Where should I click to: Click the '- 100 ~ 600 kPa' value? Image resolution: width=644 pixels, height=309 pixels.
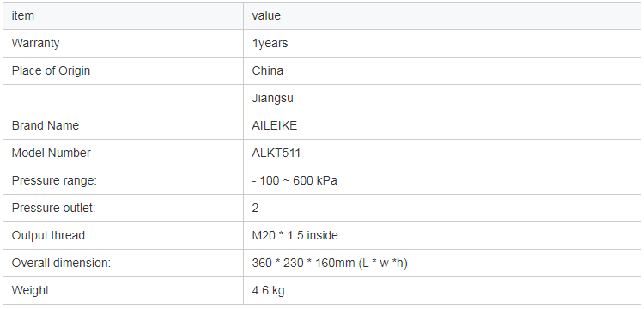click(295, 180)
